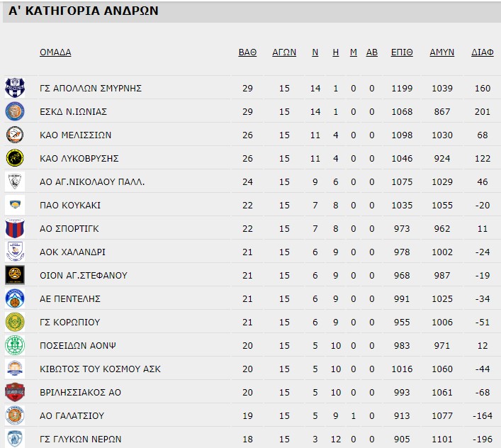Click the ΟΜΑΔΑ column header
This screenshot has width=501, height=448.
pyautogui.click(x=55, y=52)
